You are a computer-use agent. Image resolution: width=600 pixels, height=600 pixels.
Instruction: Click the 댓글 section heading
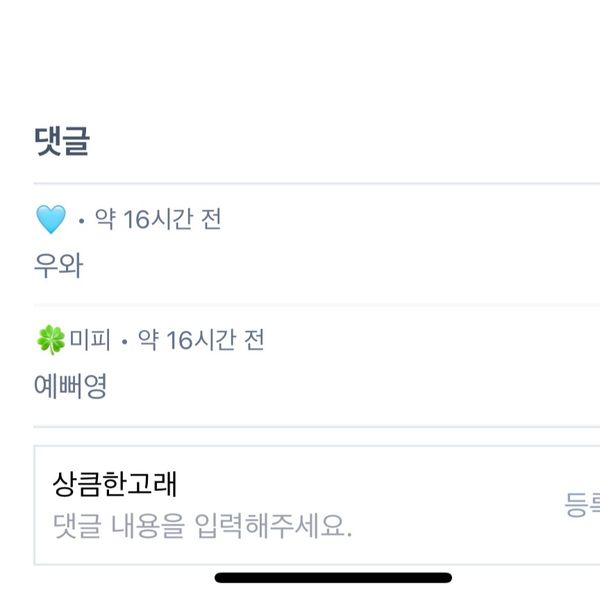coord(62,141)
